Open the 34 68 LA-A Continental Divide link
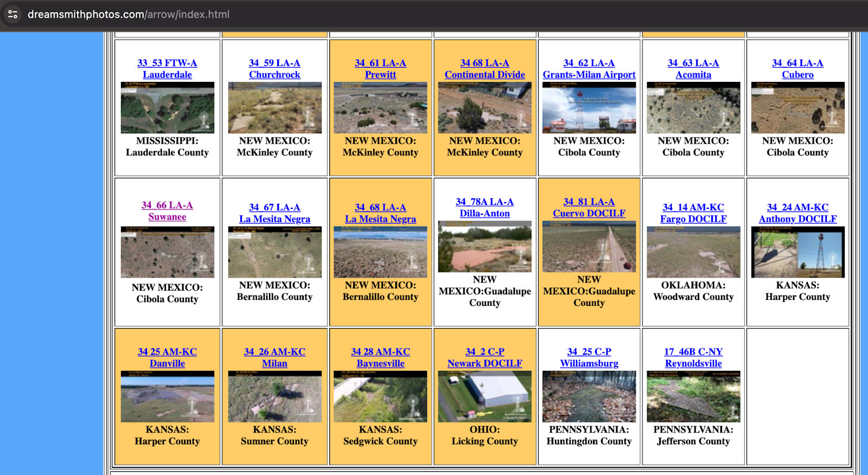This screenshot has width=868, height=475. click(485, 69)
